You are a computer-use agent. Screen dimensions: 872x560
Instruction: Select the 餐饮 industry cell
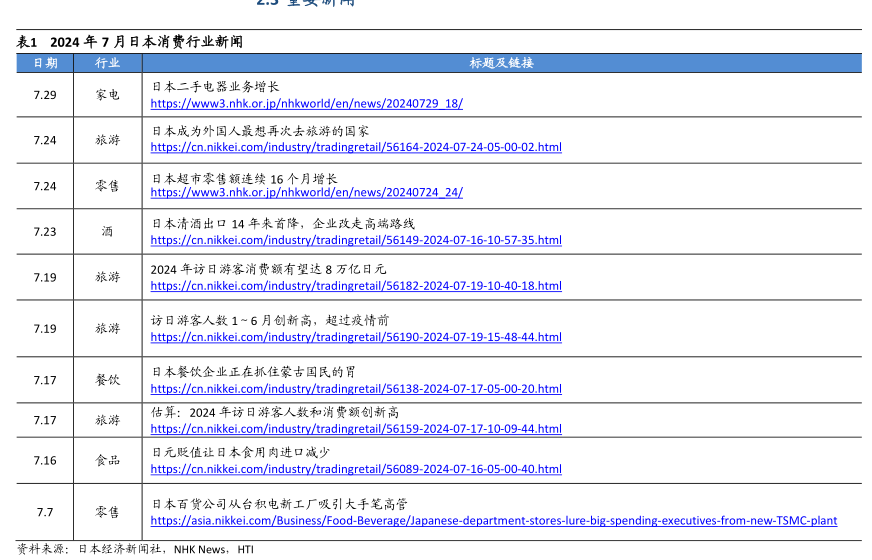click(x=107, y=380)
